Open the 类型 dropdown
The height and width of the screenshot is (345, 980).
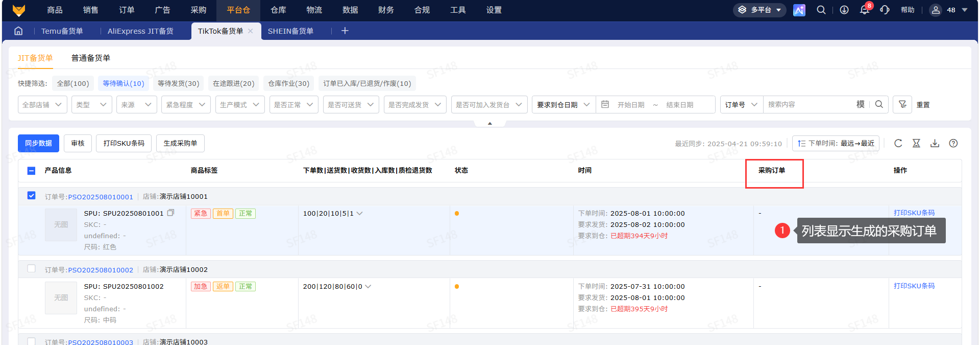(91, 104)
